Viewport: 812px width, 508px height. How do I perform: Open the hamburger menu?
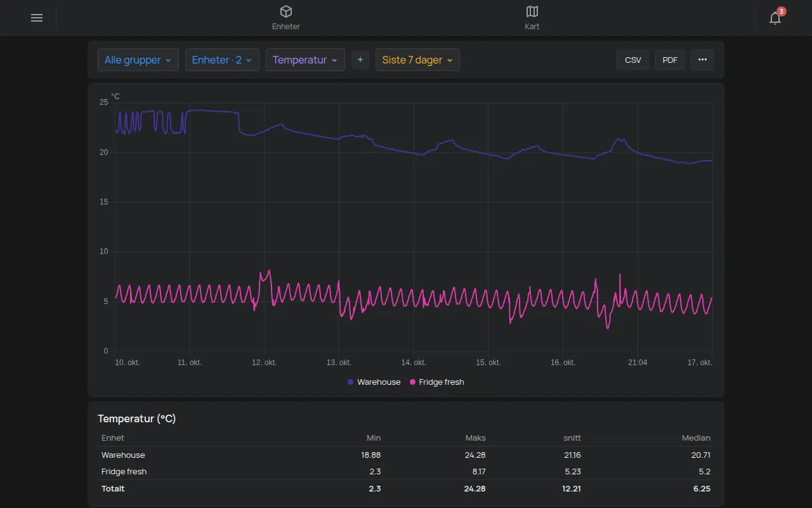tap(37, 18)
